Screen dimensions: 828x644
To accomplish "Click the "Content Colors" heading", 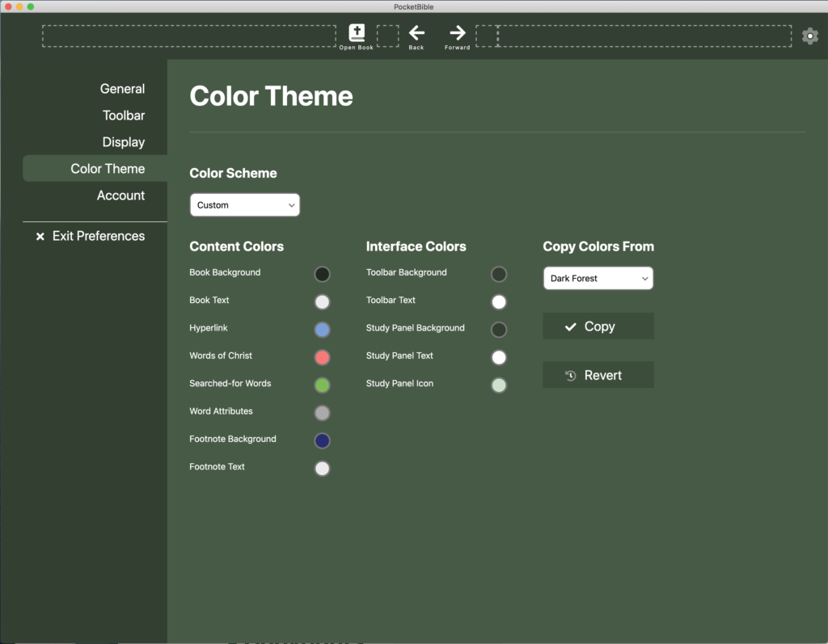I will click(x=237, y=246).
